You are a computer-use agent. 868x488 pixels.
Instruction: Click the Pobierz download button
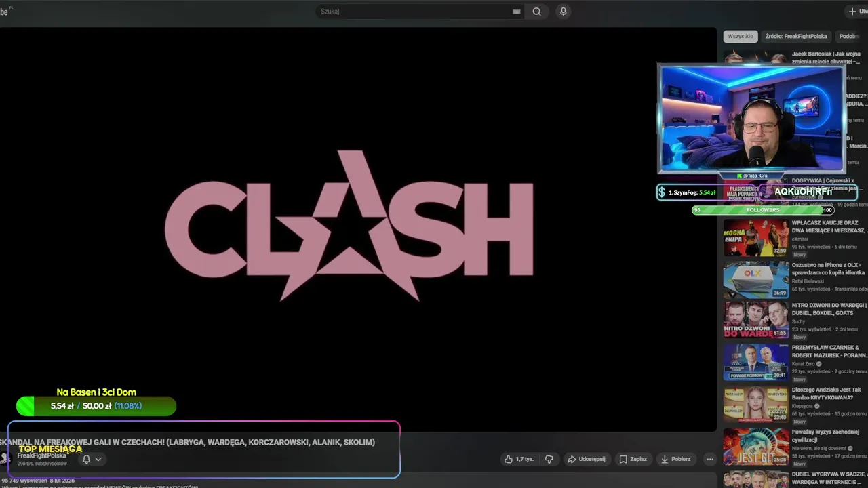click(x=675, y=459)
